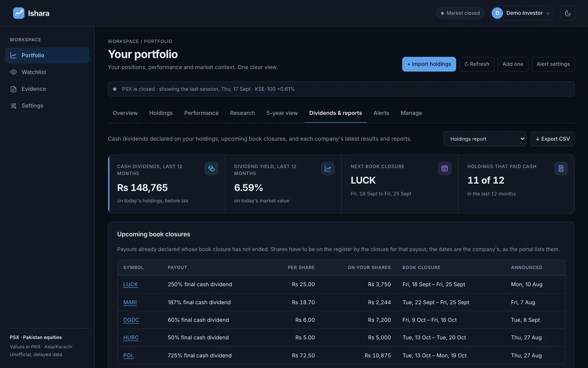Open the 5-year view tab
Screen dimensions: 588x368
282,113
